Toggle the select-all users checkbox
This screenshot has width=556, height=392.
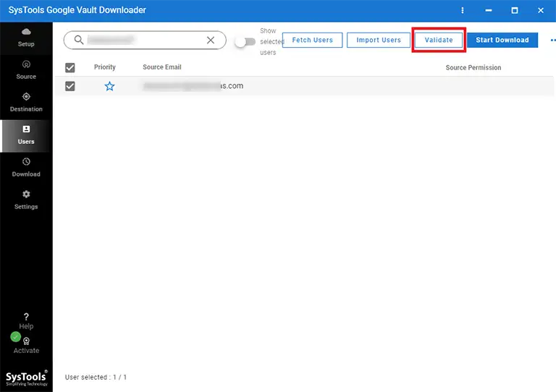click(69, 67)
